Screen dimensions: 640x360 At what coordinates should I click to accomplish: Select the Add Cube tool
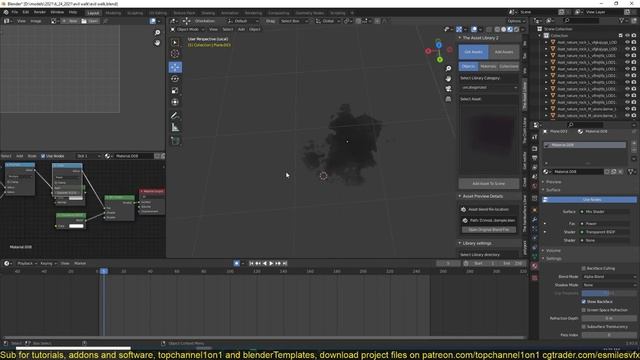(175, 141)
